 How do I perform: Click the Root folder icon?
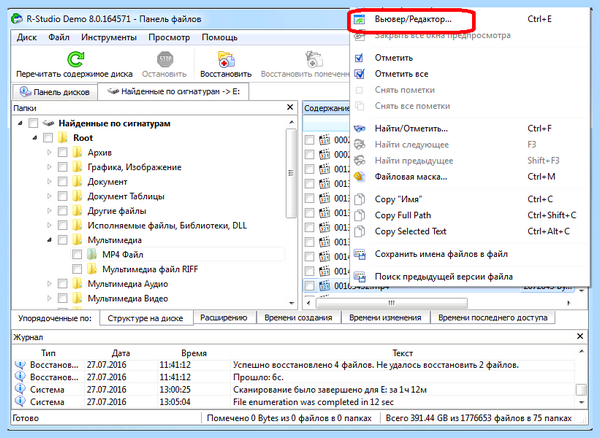click(63, 137)
